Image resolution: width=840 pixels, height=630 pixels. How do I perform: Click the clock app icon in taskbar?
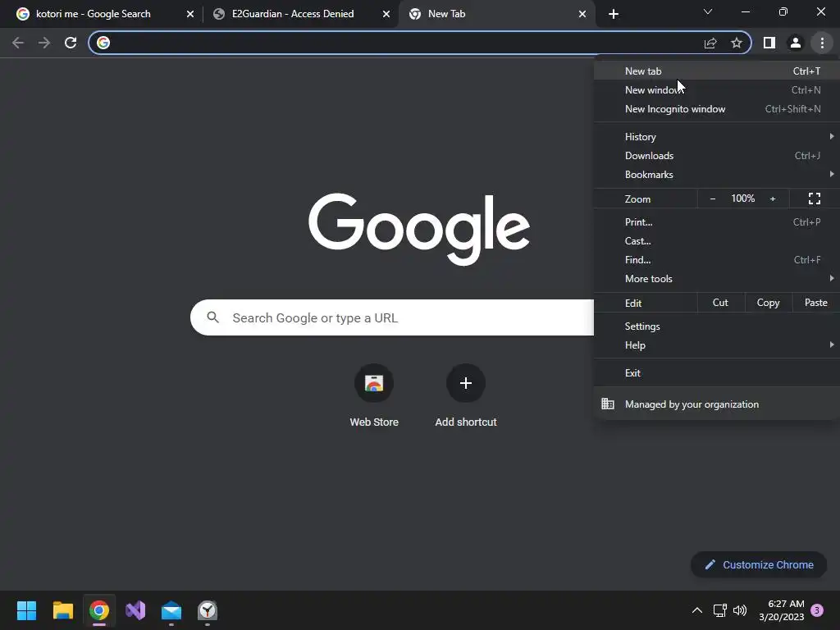[x=208, y=610]
